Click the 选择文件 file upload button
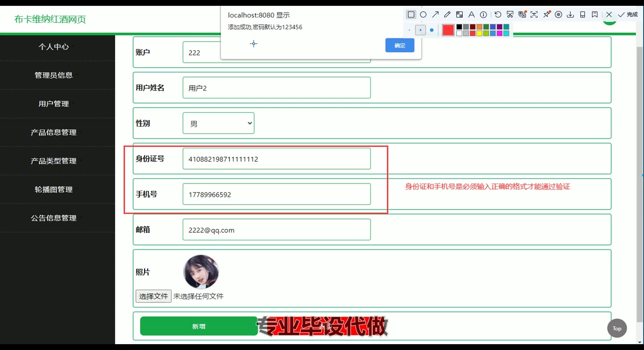This screenshot has width=644, height=350. (x=154, y=296)
